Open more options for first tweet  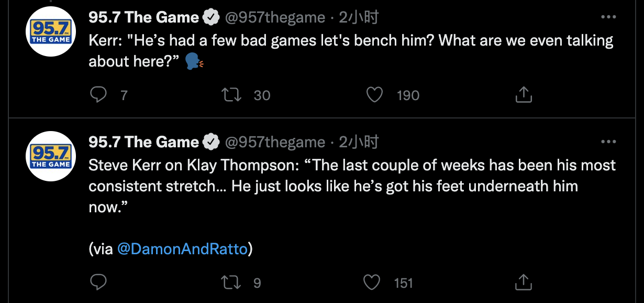point(608,17)
